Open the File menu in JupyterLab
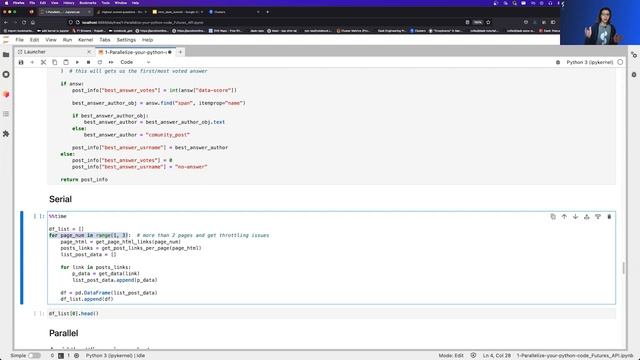Screen dimensions: 640x360 tap(20, 40)
